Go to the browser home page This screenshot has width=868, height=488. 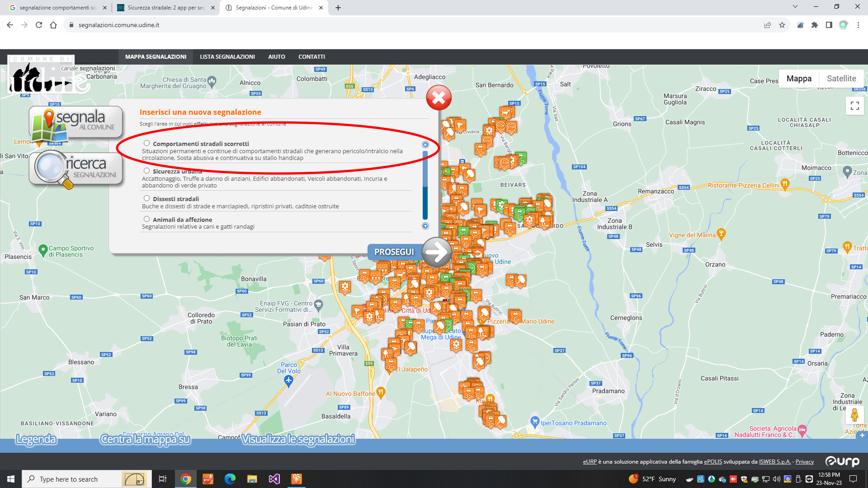53,25
